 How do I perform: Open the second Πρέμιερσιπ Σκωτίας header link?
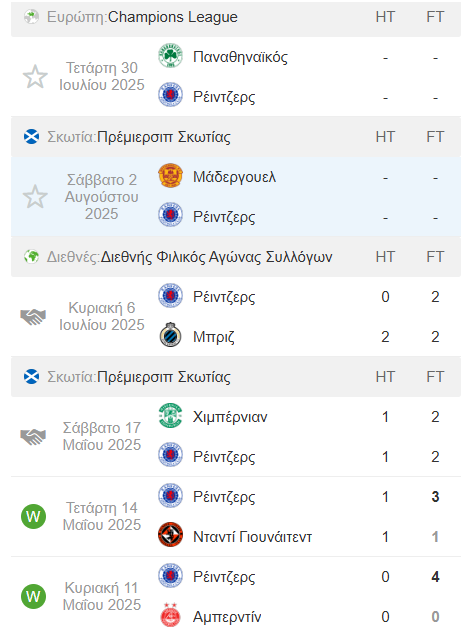(164, 377)
